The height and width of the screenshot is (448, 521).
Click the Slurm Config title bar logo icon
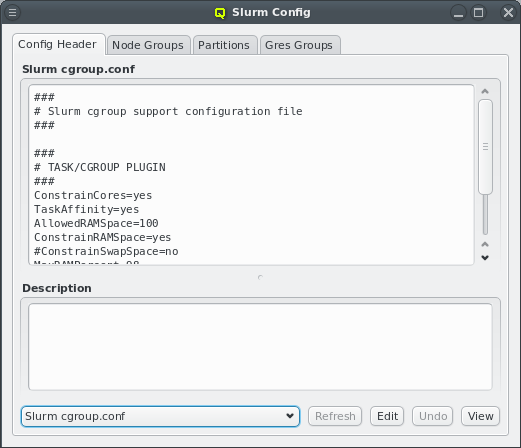coord(220,13)
